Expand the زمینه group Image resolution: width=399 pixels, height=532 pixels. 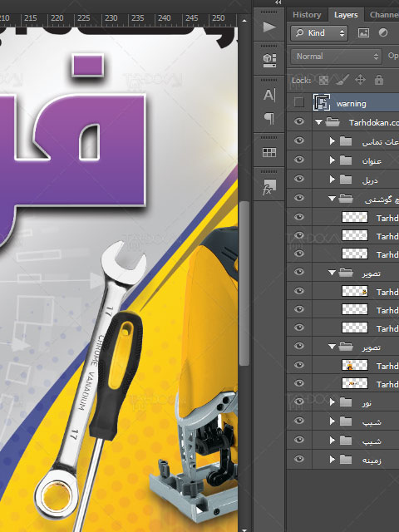[x=332, y=459]
